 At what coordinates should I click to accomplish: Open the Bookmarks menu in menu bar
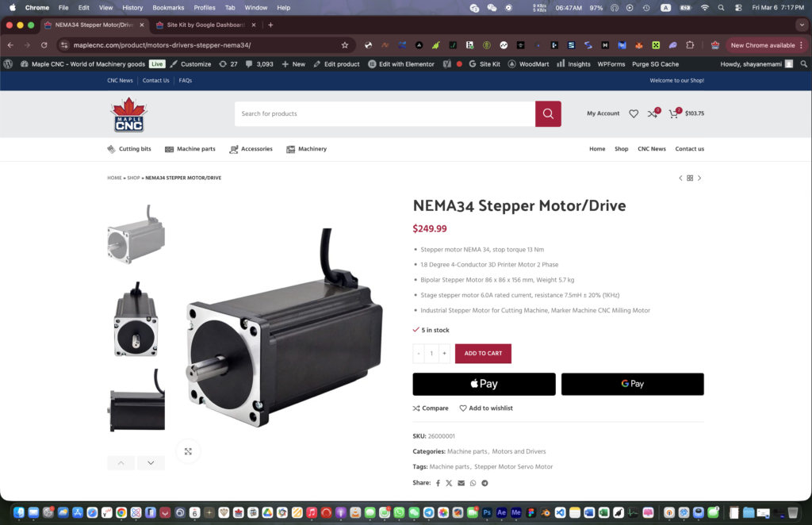click(x=168, y=7)
